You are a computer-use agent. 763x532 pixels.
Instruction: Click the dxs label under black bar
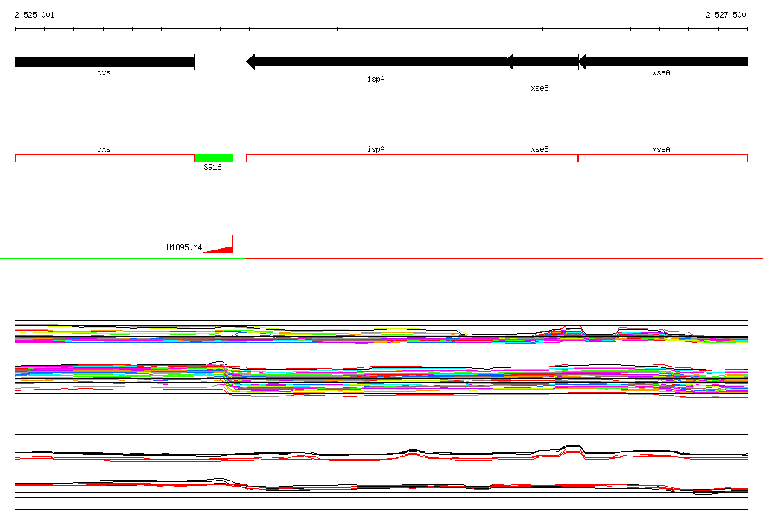(x=104, y=72)
